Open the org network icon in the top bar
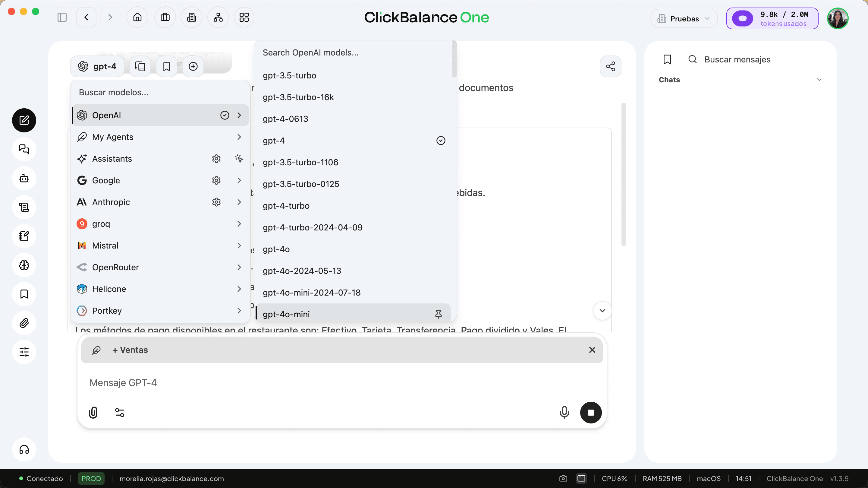The height and width of the screenshot is (488, 868). click(218, 17)
